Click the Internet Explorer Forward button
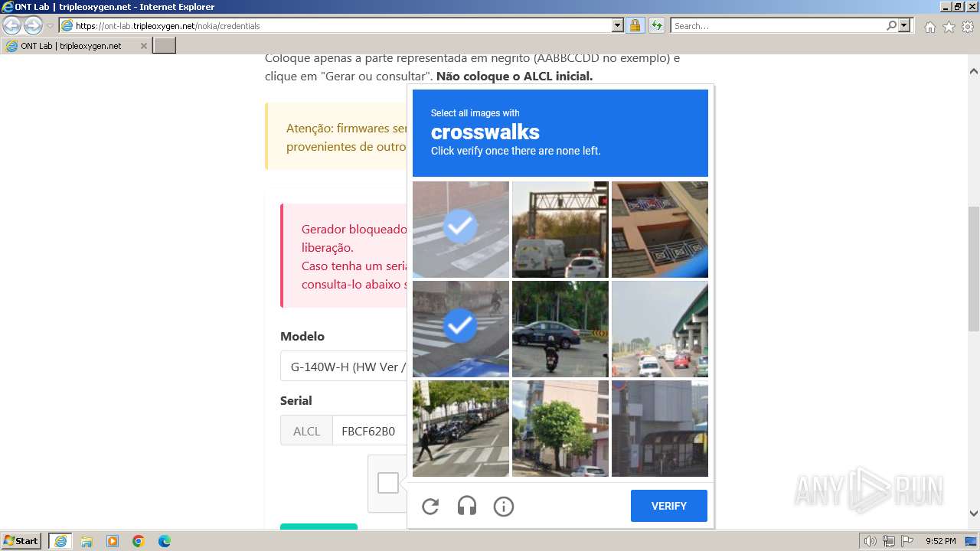Image resolution: width=980 pixels, height=551 pixels. (33, 25)
